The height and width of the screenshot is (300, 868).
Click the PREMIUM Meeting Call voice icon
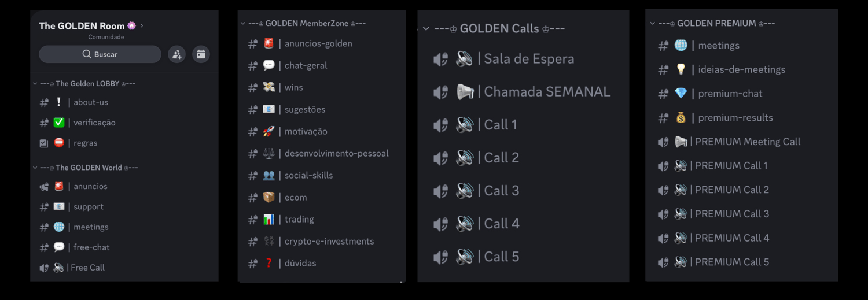coord(663,142)
